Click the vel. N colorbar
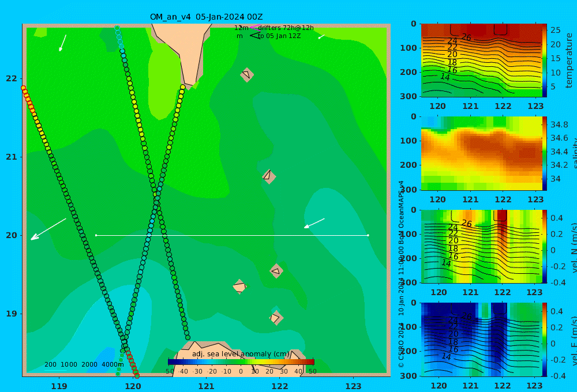This screenshot has width=577, height=392. [x=545, y=246]
